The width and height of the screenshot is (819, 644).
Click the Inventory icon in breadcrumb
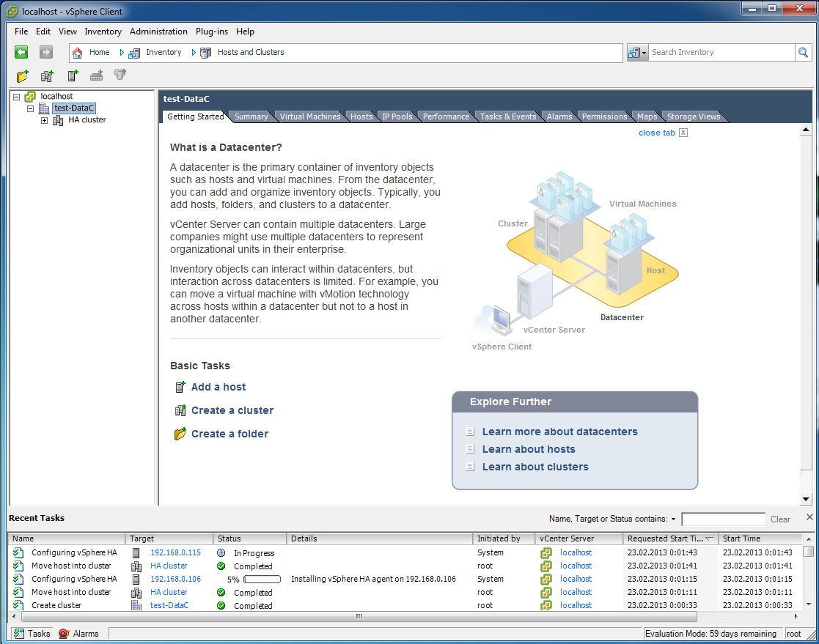tap(134, 53)
